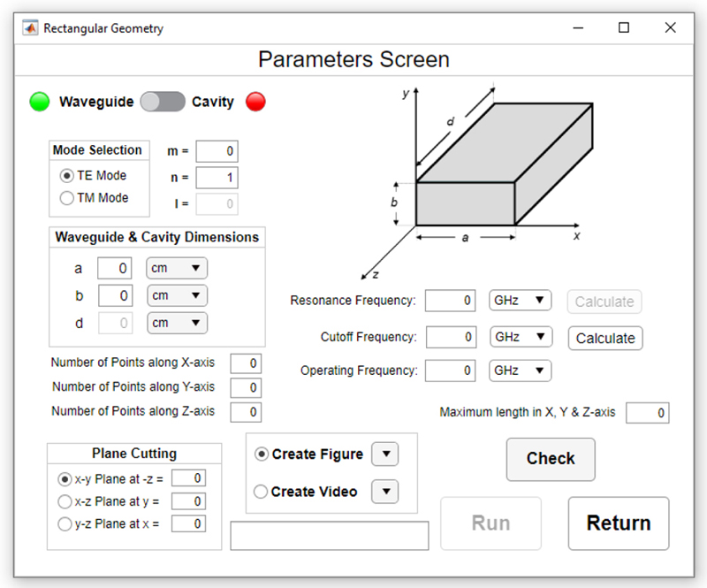Click the red Cavity indicator lamp

255,102
